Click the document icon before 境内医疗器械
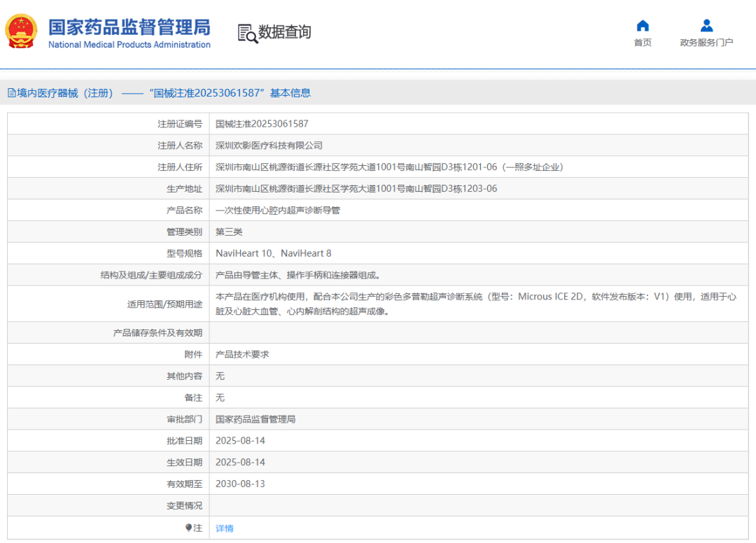 tap(12, 93)
